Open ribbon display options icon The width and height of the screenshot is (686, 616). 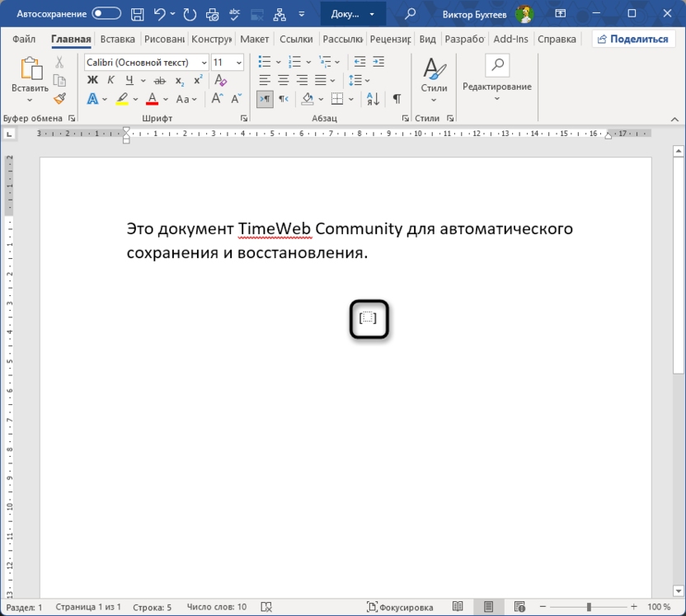coord(560,13)
